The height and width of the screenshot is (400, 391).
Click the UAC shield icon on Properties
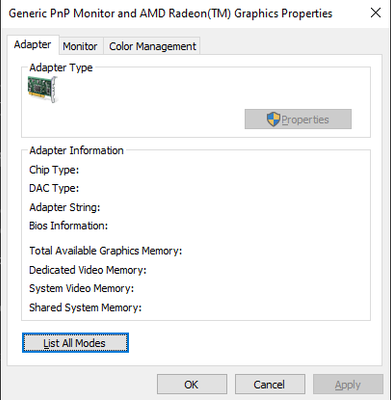pyautogui.click(x=273, y=119)
